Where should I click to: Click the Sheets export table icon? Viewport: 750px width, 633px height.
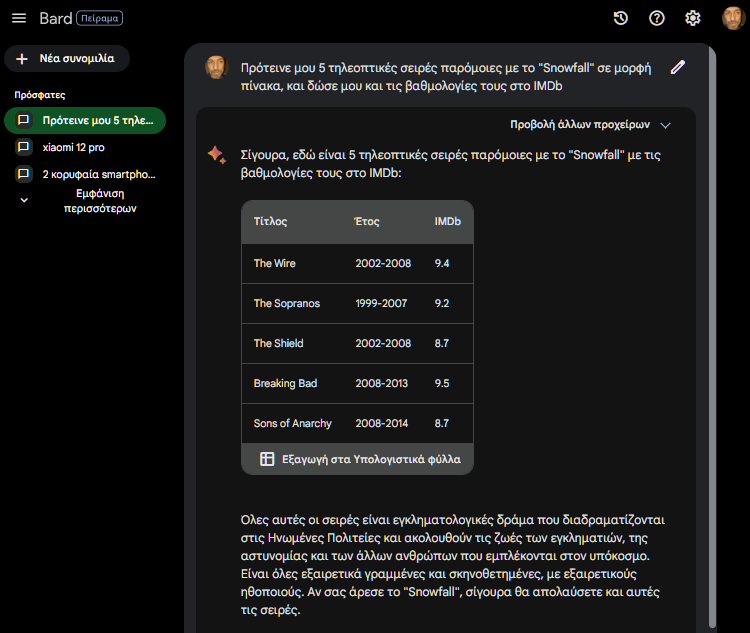267,459
